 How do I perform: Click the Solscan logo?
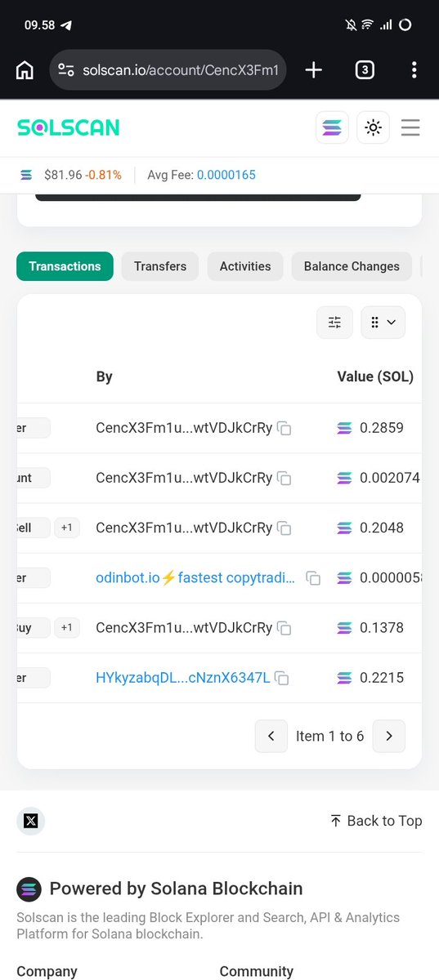click(69, 127)
